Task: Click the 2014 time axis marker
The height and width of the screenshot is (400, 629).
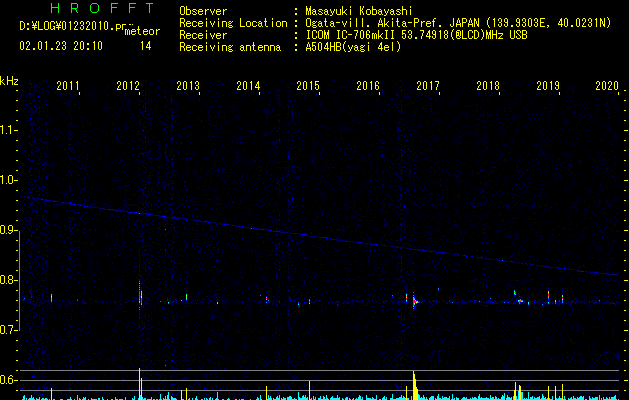Action: tap(248, 85)
